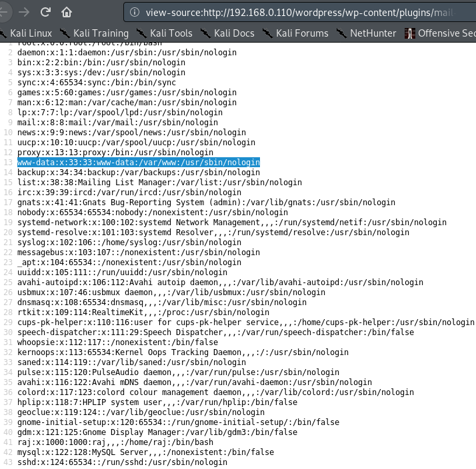Click the gnome-initial-setup line
Viewport: 476px width, 469px height.
pos(178,422)
